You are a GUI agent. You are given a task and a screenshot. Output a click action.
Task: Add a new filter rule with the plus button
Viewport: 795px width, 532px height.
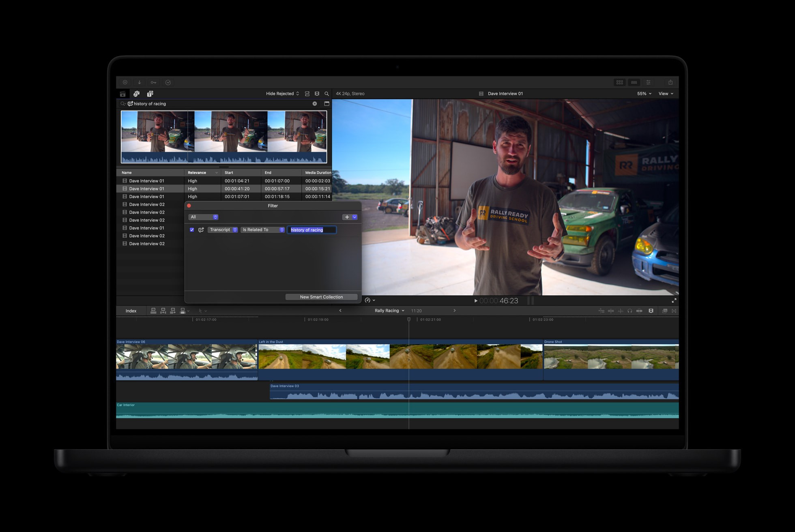click(347, 217)
